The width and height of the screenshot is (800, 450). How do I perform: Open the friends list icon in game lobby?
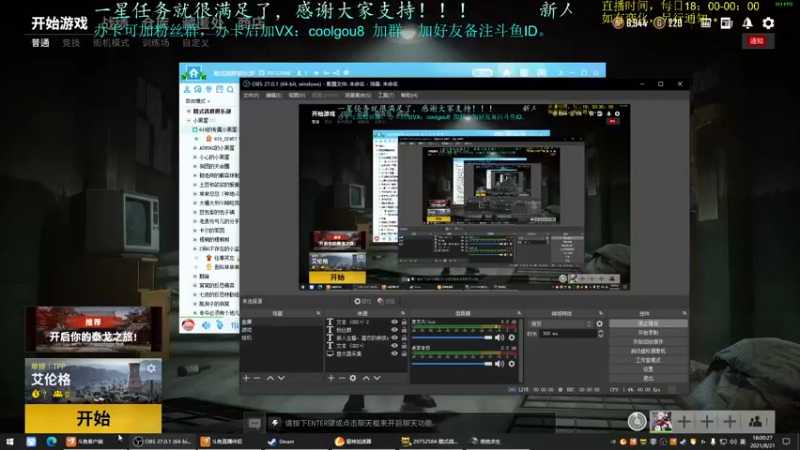pos(755,421)
